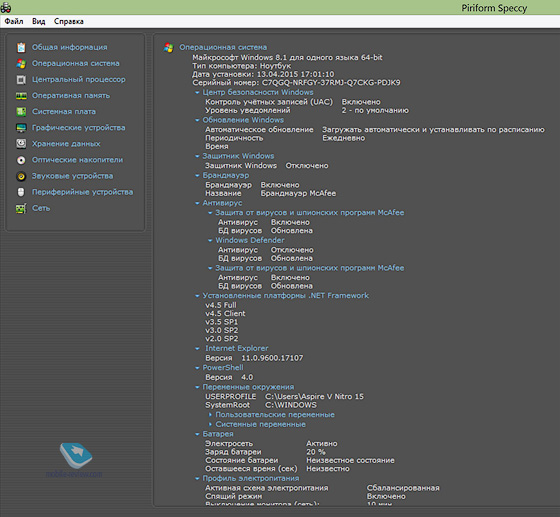
Task: Collapse the Антивирус node
Action: (197, 203)
